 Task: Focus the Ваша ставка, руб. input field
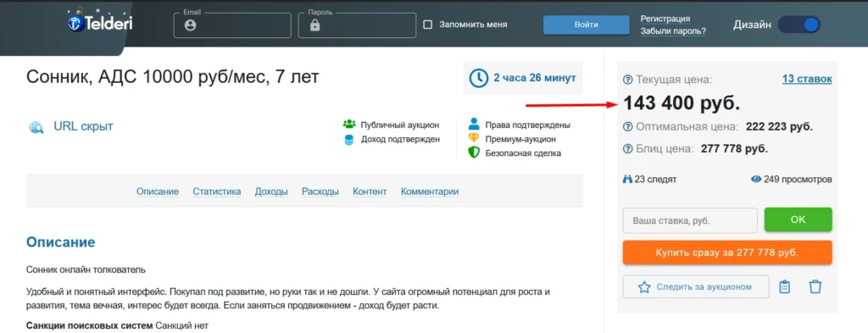(x=690, y=220)
